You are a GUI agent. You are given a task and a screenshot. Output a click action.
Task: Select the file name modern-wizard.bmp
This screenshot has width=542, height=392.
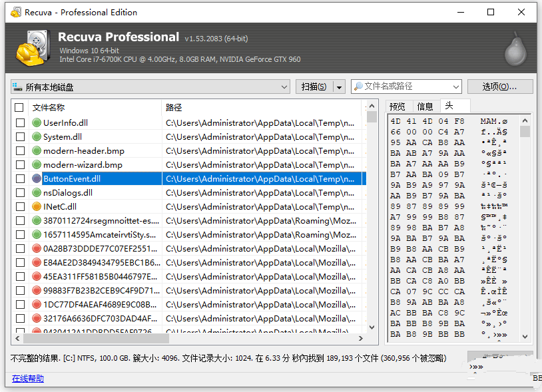[x=83, y=165]
